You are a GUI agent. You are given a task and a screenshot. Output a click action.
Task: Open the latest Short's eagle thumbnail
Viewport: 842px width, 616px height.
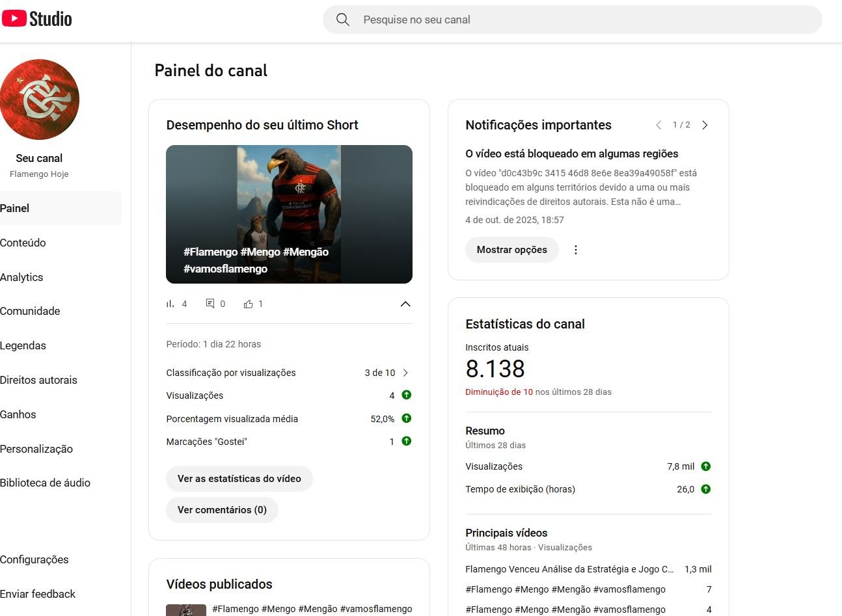pyautogui.click(x=289, y=214)
